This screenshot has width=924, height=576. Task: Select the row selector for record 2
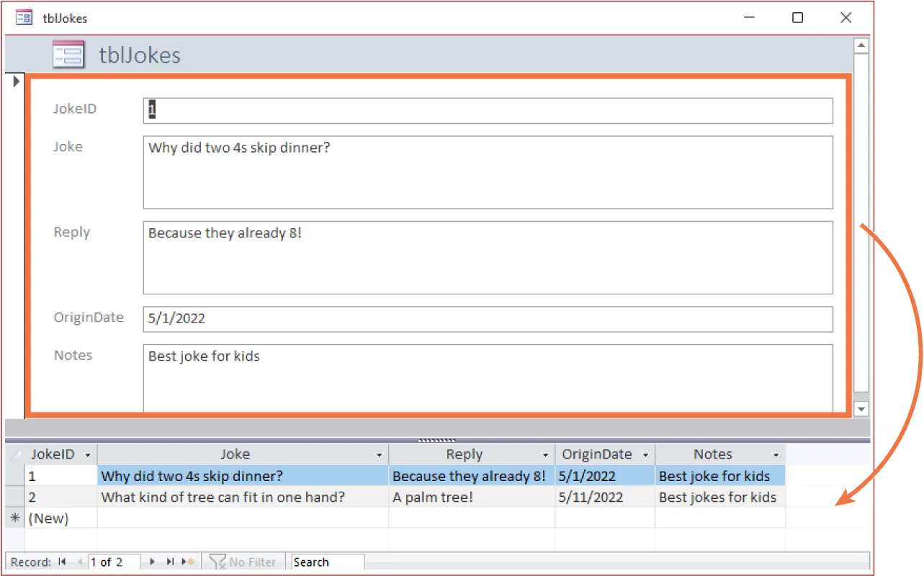(14, 497)
